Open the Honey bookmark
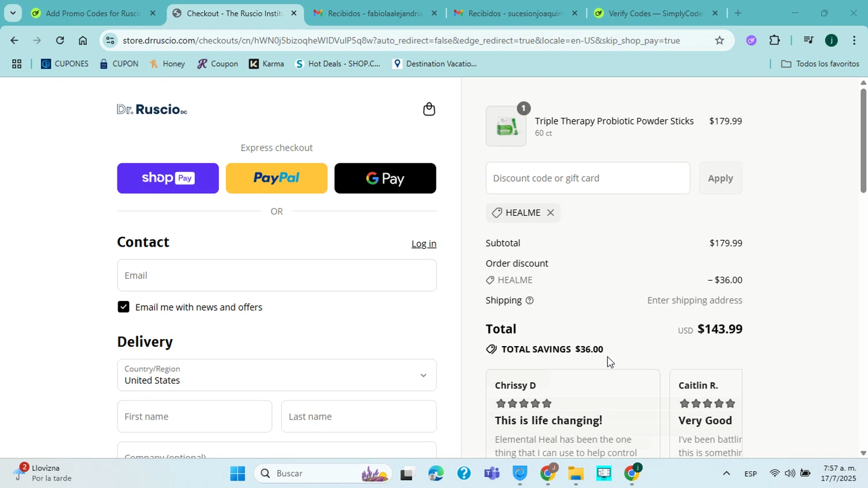 [x=167, y=64]
